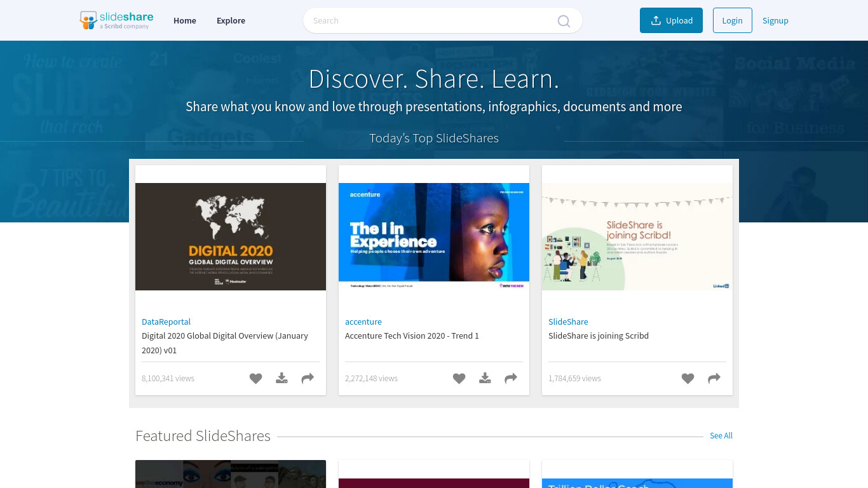Open The I in Experience thumbnail
The height and width of the screenshot is (488, 868).
(434, 236)
